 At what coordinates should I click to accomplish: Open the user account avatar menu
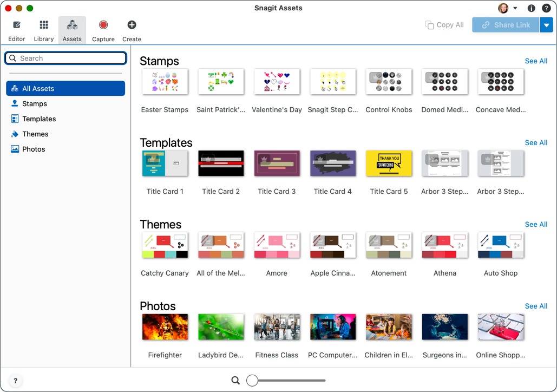tap(508, 8)
